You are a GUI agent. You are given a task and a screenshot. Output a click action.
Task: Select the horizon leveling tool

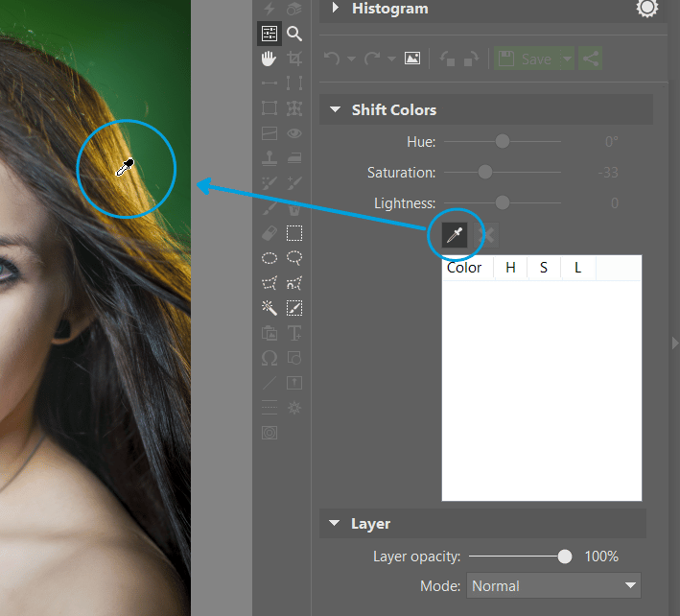[x=270, y=83]
